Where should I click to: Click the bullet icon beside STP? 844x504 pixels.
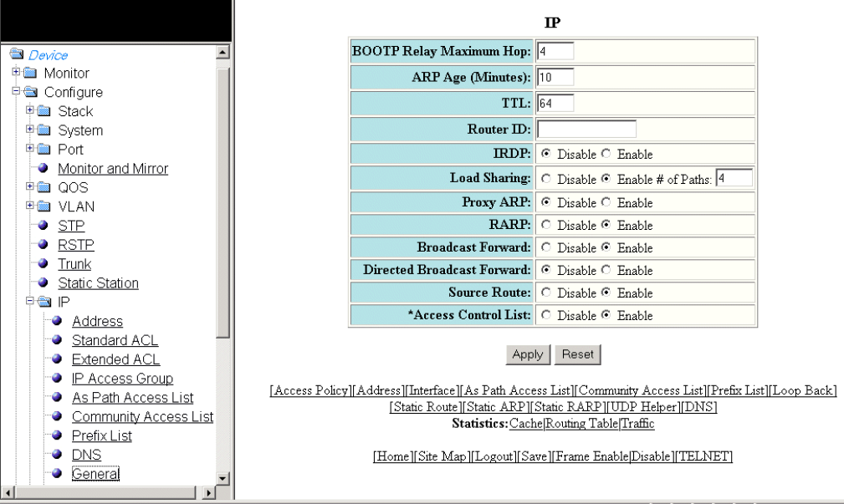[43, 225]
